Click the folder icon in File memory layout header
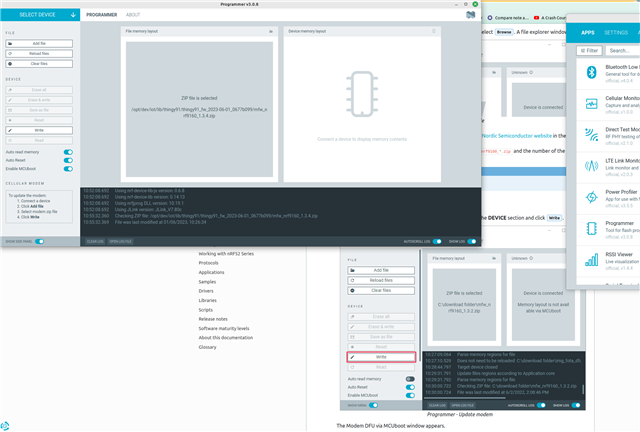 [271, 31]
